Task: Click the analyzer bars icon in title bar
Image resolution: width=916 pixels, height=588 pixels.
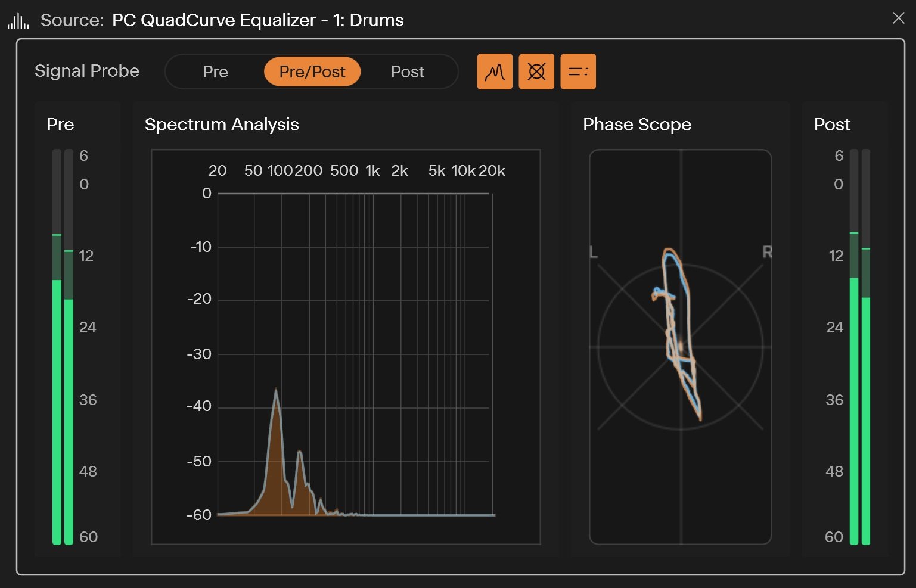Action: click(18, 21)
